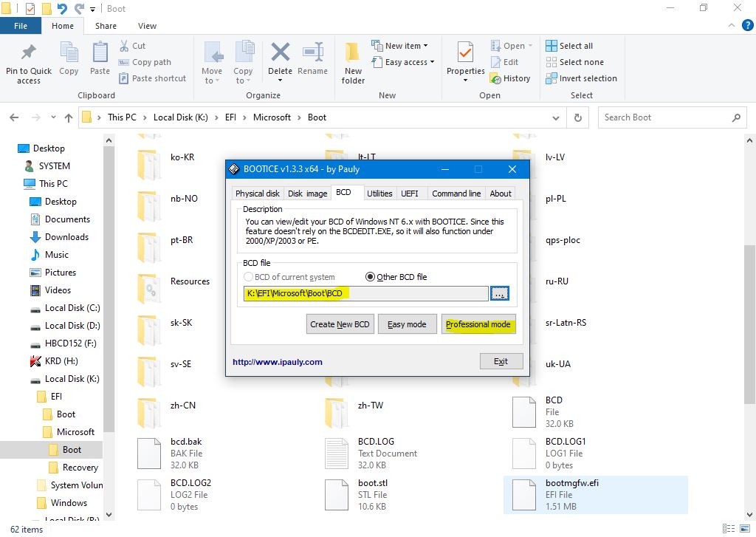Click the Cut scissors icon
The image size is (756, 537).
[125, 46]
